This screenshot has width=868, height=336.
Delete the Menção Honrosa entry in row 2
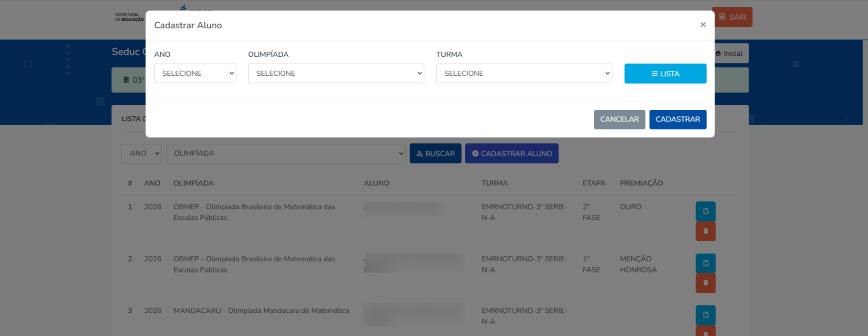705,283
